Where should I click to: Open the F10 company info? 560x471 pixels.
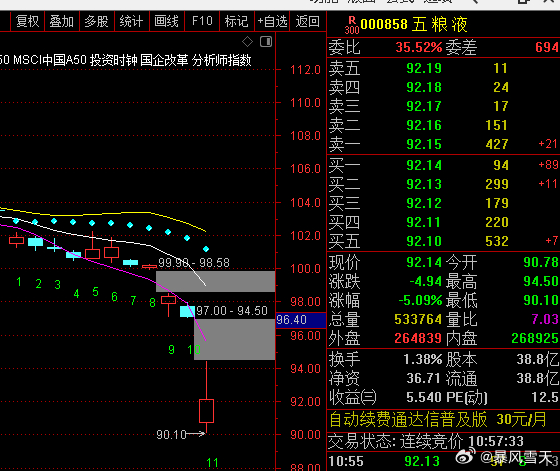click(202, 21)
